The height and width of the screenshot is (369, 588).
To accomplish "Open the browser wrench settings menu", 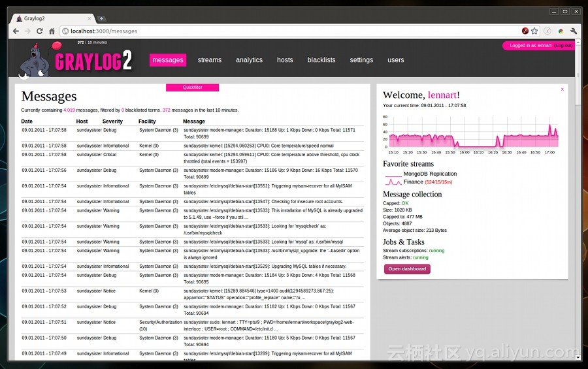I will 574,31.
